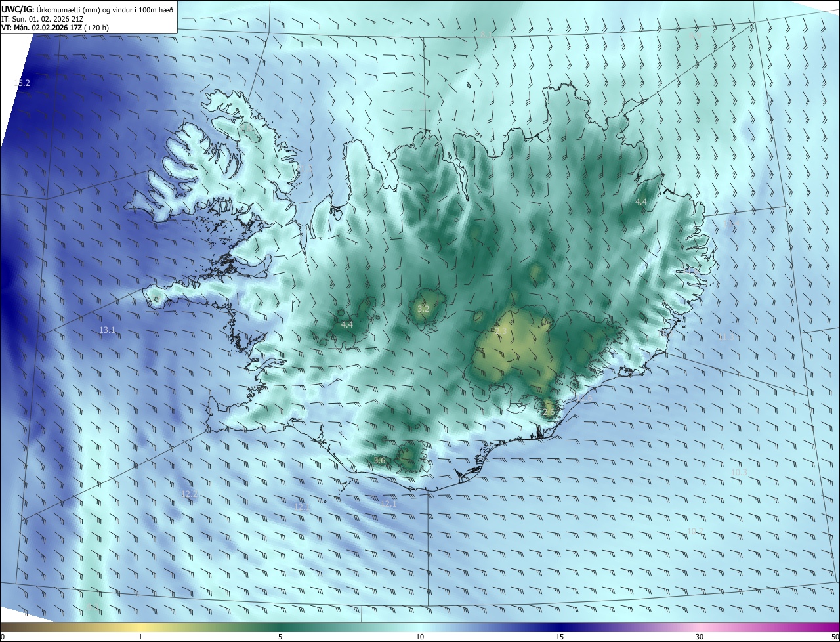Click the 10.2 value label
Viewport: 840px width, 642px height.
[695, 531]
